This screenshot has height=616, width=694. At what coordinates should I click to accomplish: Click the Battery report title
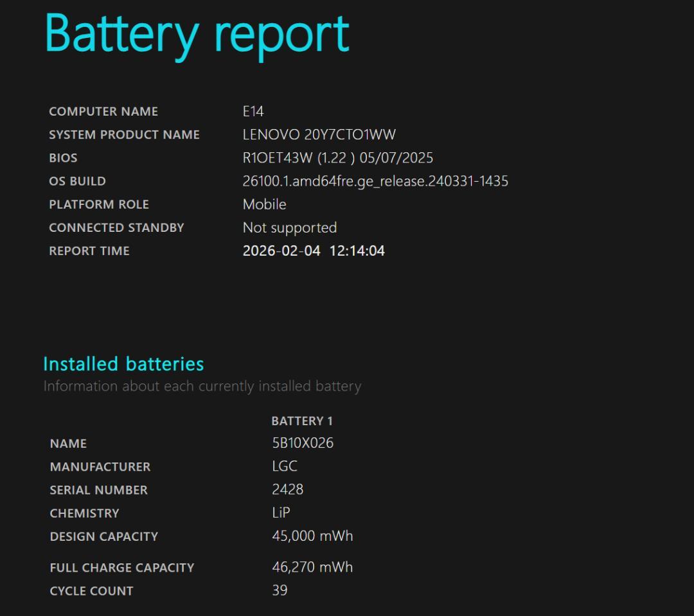[x=197, y=33]
